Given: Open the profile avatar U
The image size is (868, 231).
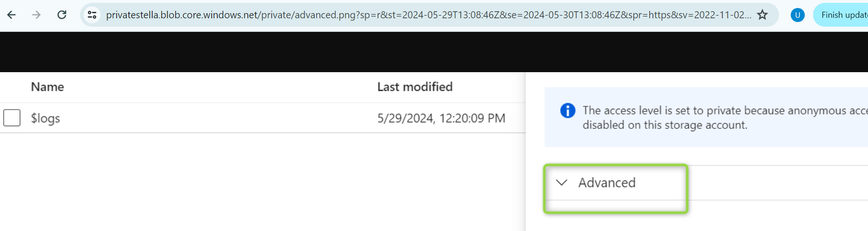Looking at the screenshot, I should 797,15.
